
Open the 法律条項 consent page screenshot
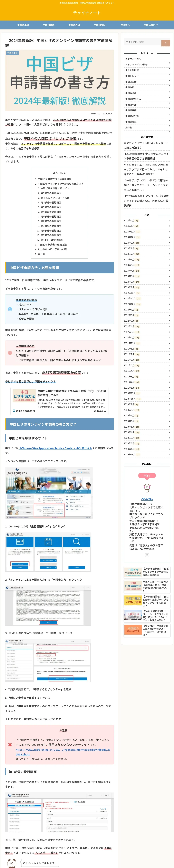[x=48, y=606]
